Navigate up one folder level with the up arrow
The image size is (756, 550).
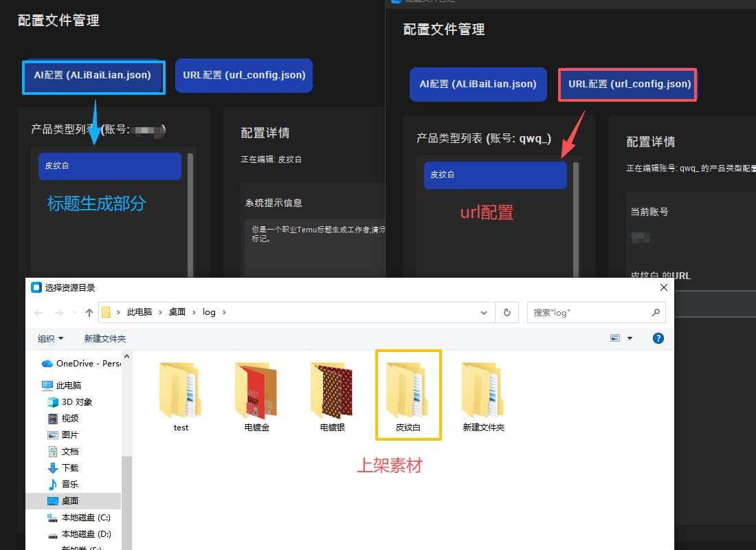(89, 312)
